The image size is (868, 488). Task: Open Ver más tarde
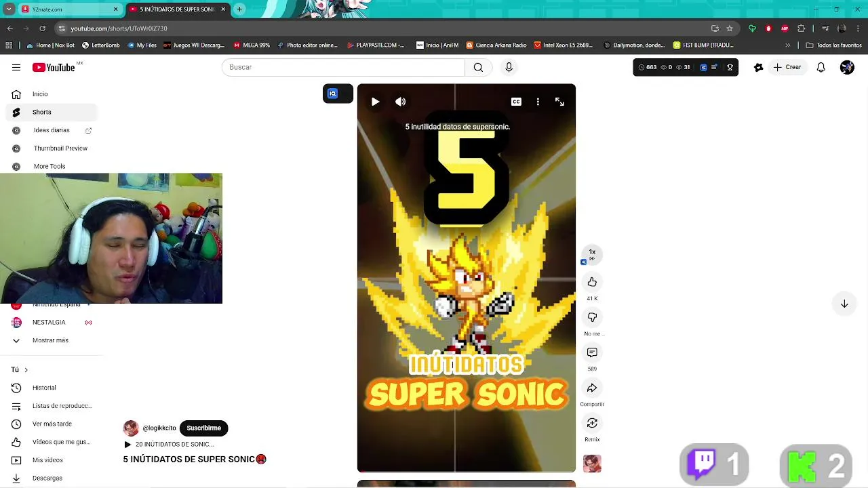click(52, 424)
